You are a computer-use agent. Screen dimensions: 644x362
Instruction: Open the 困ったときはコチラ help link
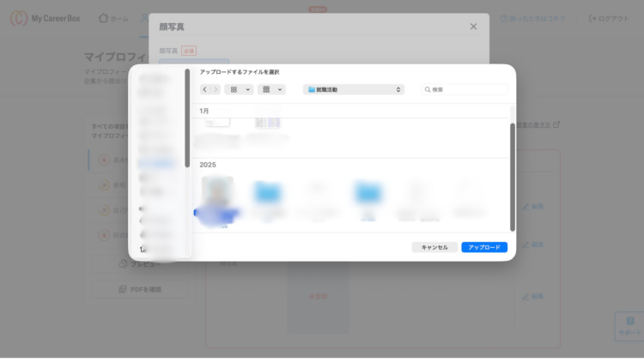tap(532, 19)
